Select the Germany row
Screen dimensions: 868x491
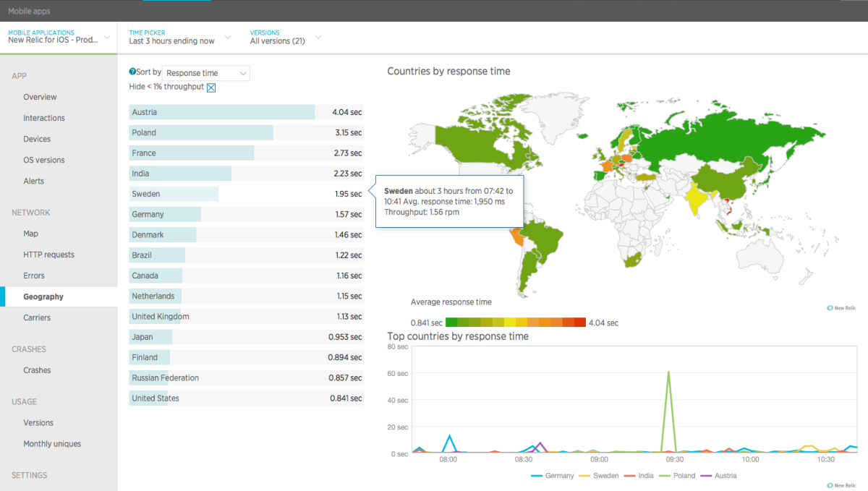[x=246, y=214]
